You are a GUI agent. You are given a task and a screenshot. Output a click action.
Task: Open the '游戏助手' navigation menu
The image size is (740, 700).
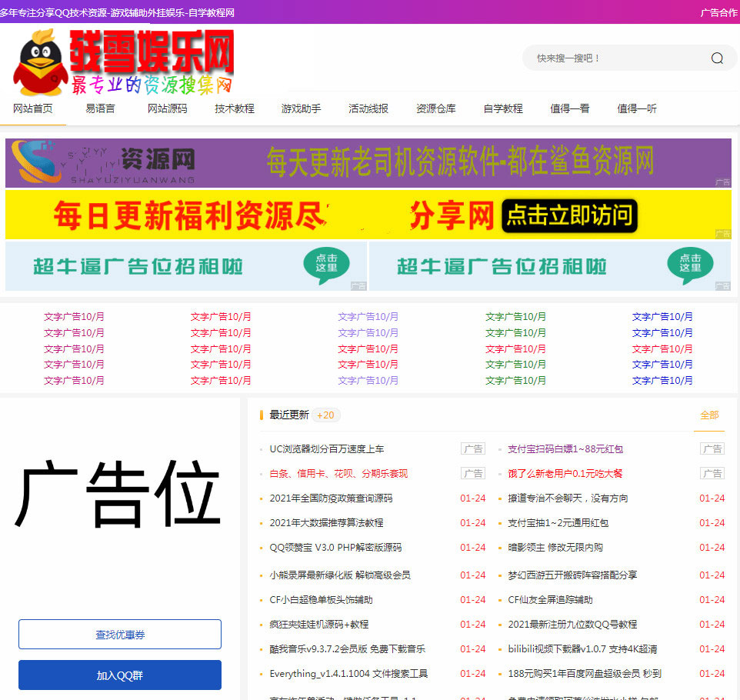(301, 109)
